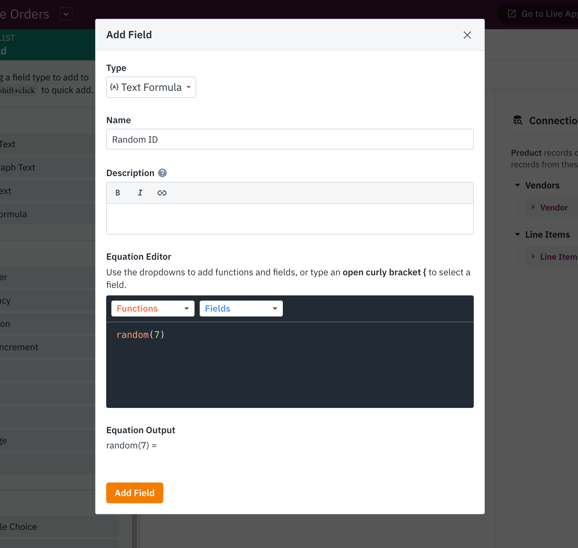The image size is (578, 548).
Task: Open the Orders title dropdown chevron
Action: pos(66,14)
